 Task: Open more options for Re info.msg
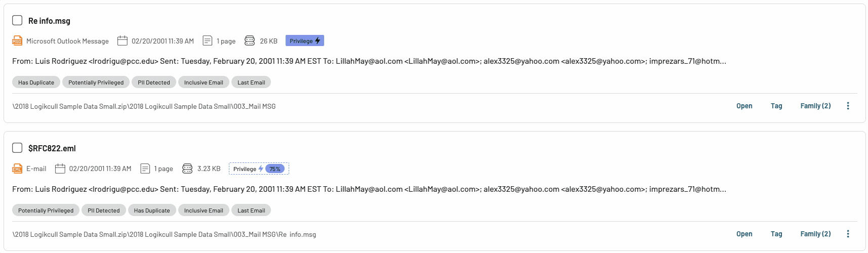(x=848, y=106)
